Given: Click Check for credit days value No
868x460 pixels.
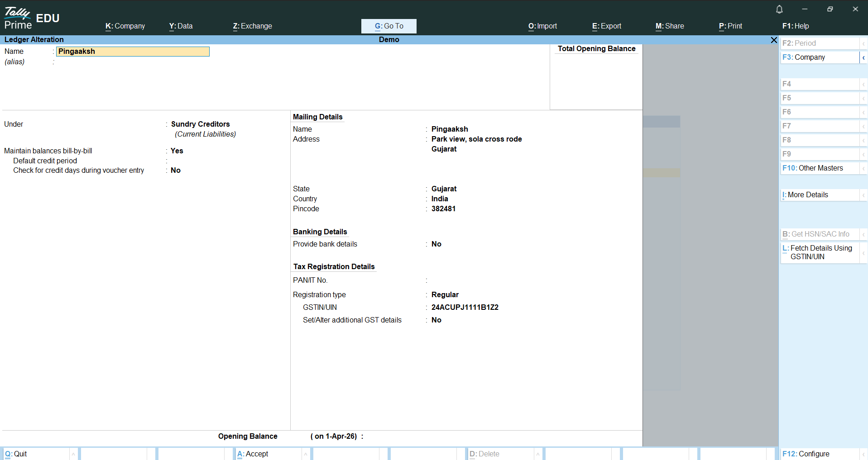Looking at the screenshot, I should pyautogui.click(x=176, y=170).
